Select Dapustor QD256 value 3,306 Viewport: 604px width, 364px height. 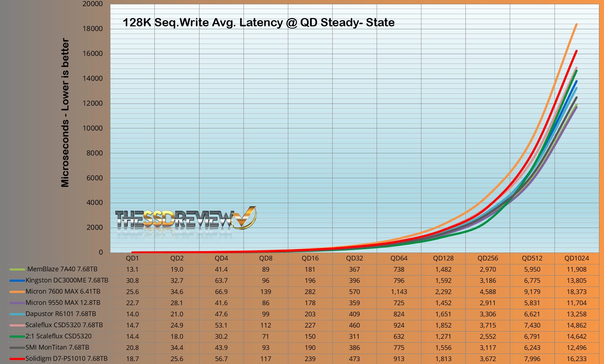tap(487, 314)
